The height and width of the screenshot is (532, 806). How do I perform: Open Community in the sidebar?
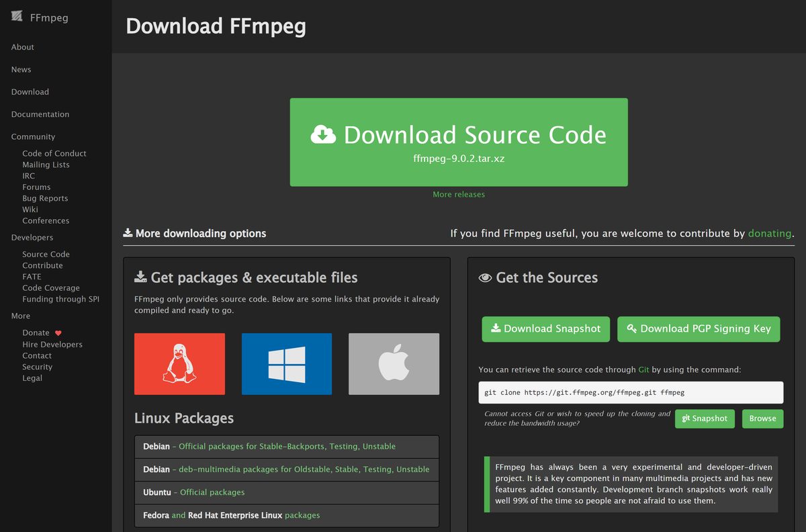coord(33,136)
